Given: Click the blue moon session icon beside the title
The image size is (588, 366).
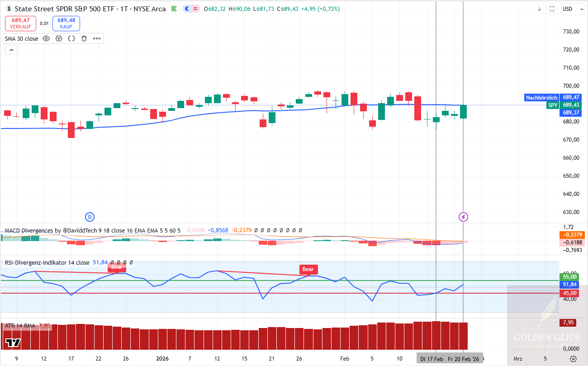Looking at the screenshot, I should tap(186, 9).
